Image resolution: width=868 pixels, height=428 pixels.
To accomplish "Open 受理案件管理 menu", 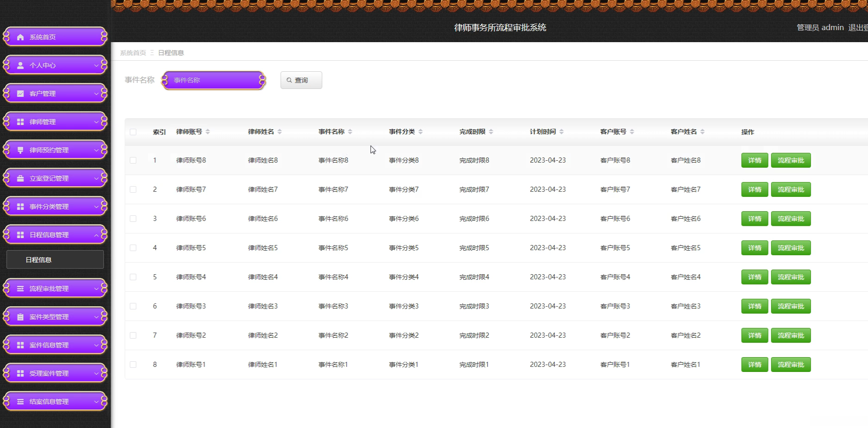I will [55, 373].
